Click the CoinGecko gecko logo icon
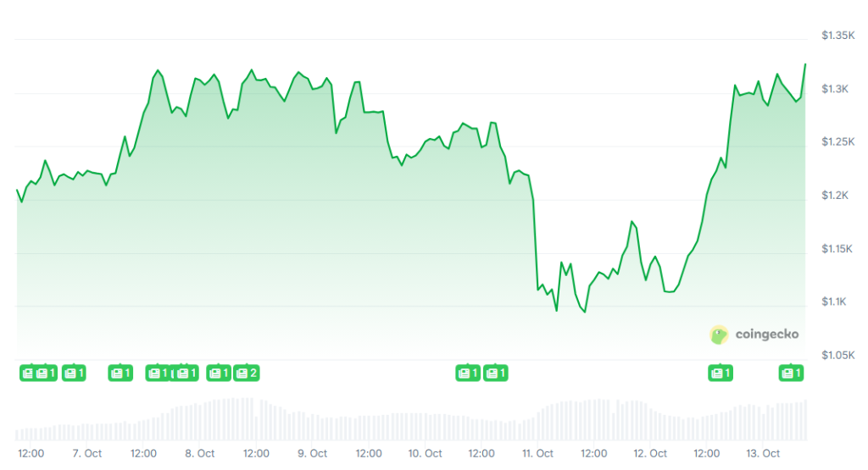The image size is (868, 470). coord(719,335)
